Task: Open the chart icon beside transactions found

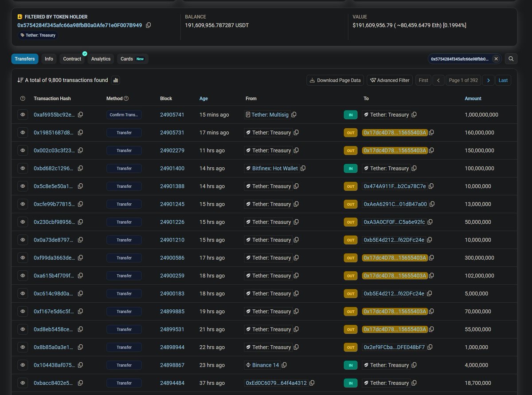Action: (115, 80)
